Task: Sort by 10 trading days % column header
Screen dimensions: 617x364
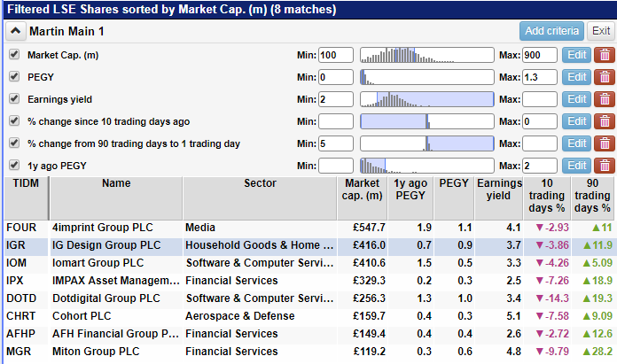Action: coord(547,198)
